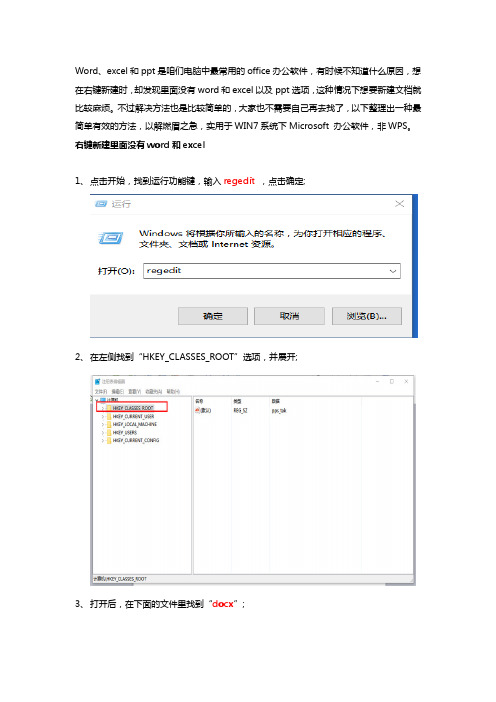Click the default value string icon
Image resolution: width=496 pixels, height=702 pixels.
tap(197, 410)
